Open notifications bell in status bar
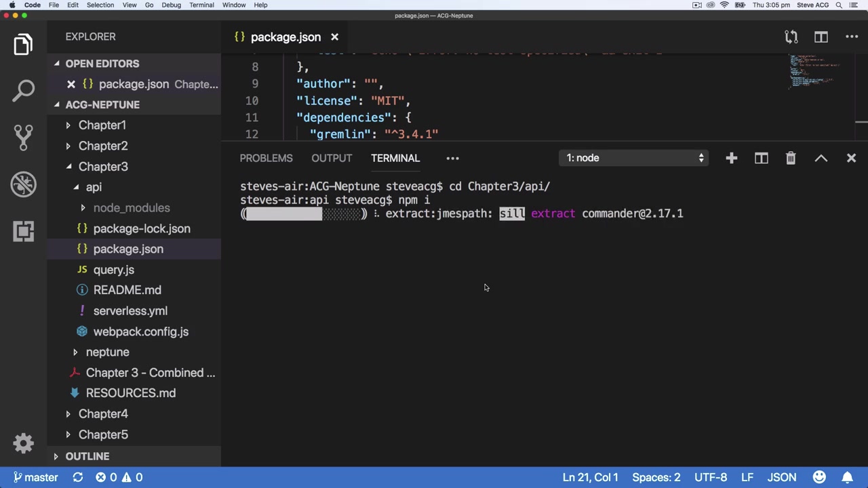Viewport: 868px width, 488px height. pyautogui.click(x=847, y=477)
